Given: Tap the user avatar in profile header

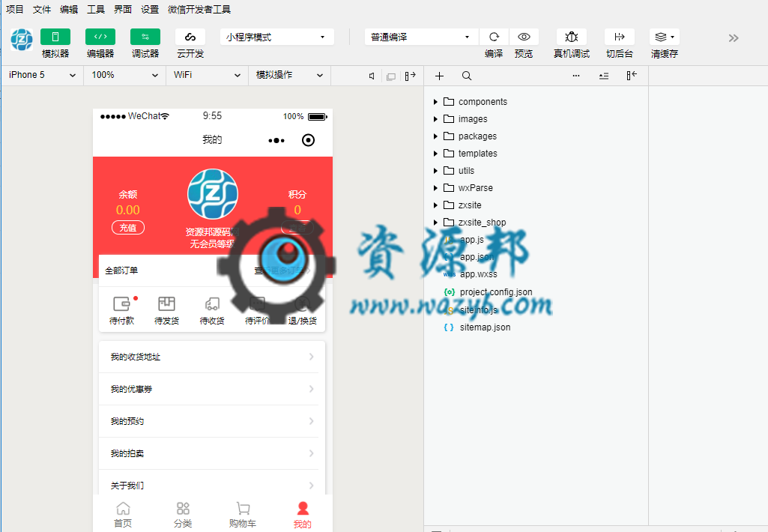Looking at the screenshot, I should [213, 194].
